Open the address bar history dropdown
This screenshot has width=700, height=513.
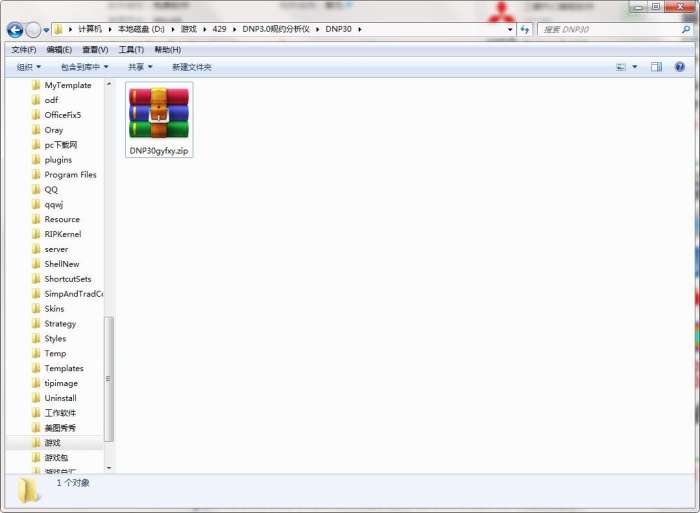510,29
